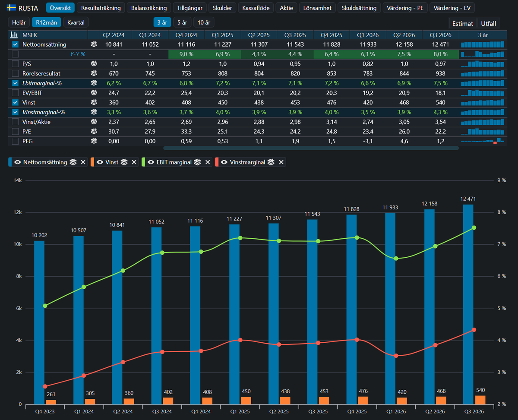Select the 3 år range button

click(x=162, y=22)
